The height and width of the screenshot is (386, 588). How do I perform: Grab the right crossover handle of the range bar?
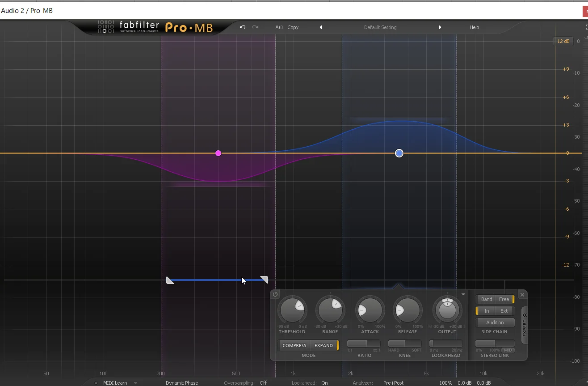[264, 280]
